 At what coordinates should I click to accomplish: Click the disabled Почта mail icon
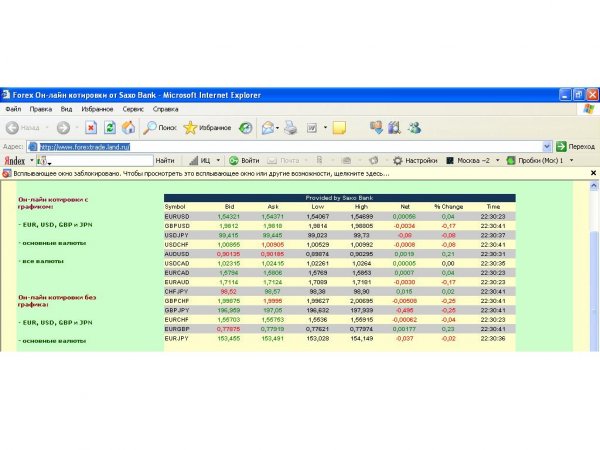272,161
